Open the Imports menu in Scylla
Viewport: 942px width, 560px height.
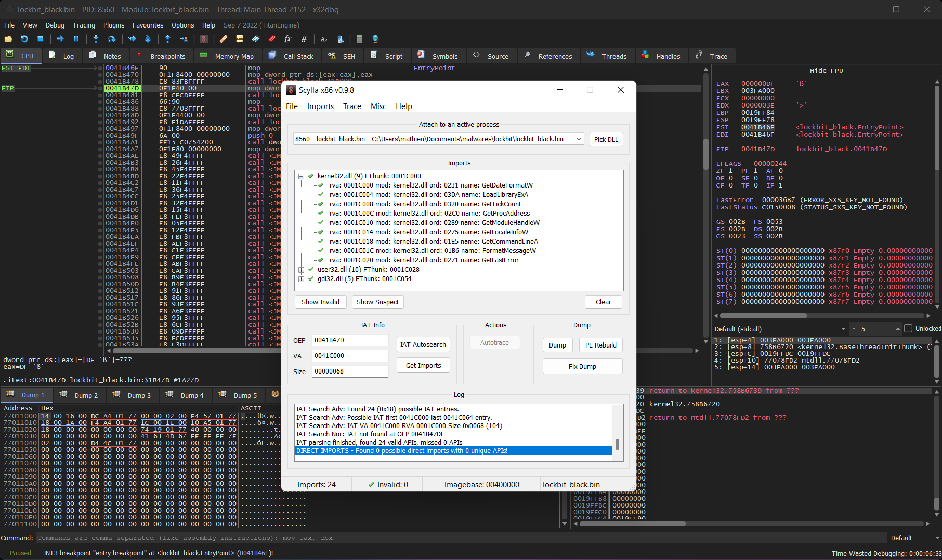pos(320,106)
